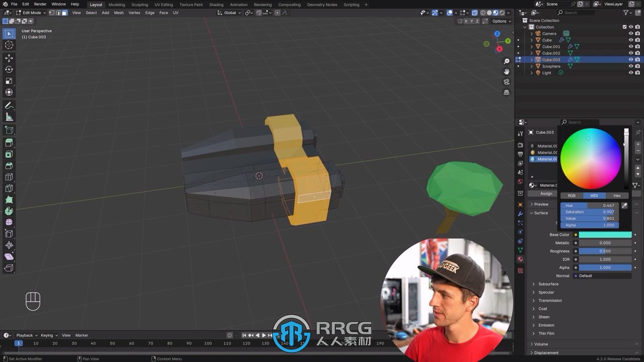Open the Global orientation dropdown
This screenshot has height=362, width=644.
tap(229, 13)
